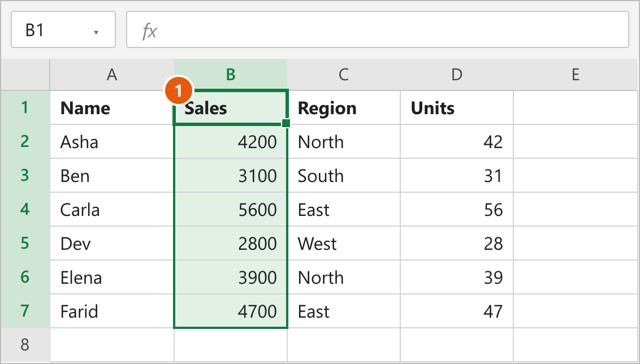Select column D header
The image size is (640, 364).
click(x=457, y=75)
